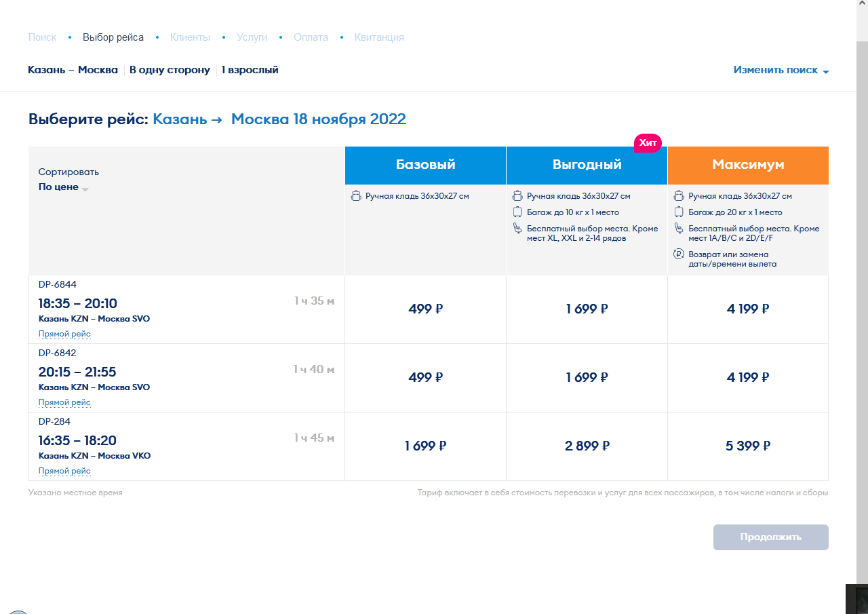Expand Изменить поиск dropdown
The image size is (868, 614).
781,71
